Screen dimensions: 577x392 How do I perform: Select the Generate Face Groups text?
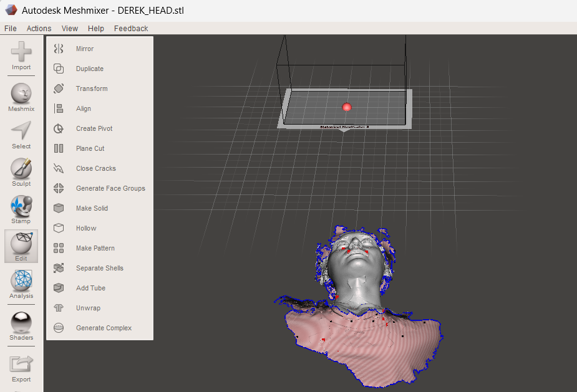click(110, 188)
